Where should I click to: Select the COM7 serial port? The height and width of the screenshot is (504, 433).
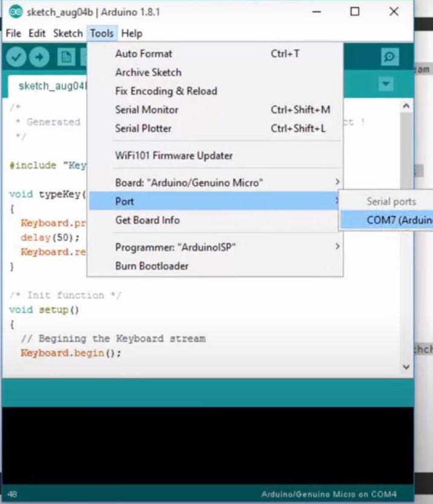pos(386,220)
